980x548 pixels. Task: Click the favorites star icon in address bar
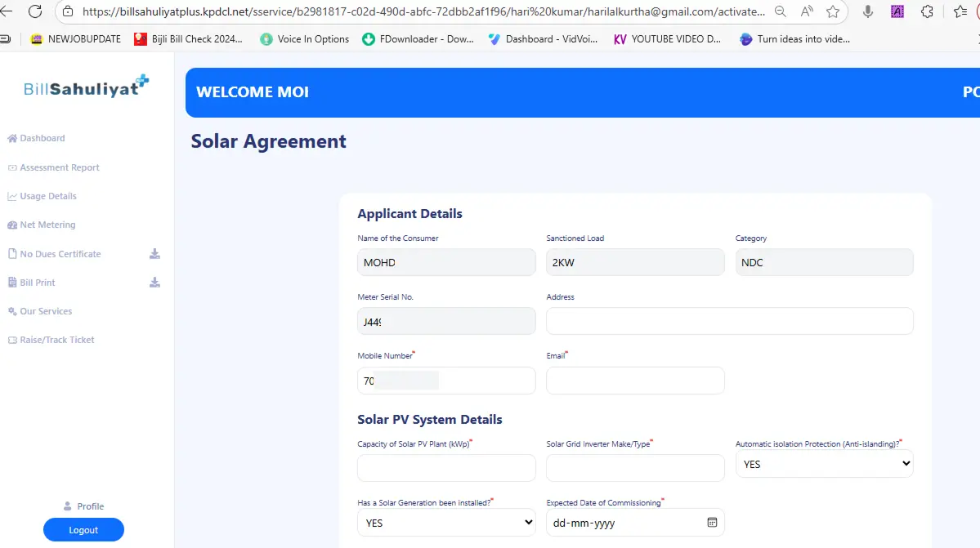832,11
